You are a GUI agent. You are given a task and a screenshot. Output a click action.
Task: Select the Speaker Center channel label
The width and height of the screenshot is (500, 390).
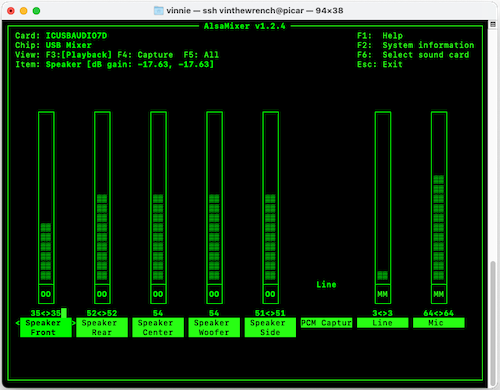(158, 327)
